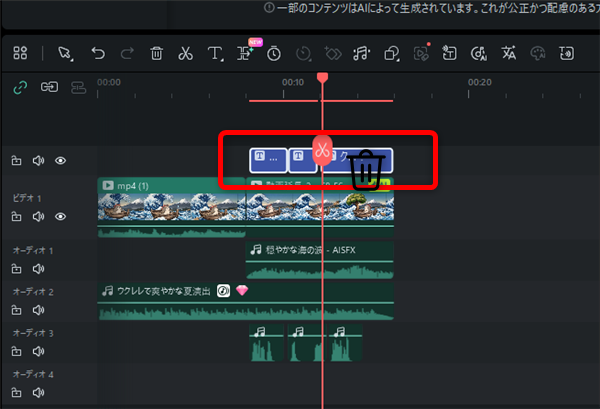Toggle the lock on the オーディオ 2 track
600x409 pixels.
(x=17, y=311)
